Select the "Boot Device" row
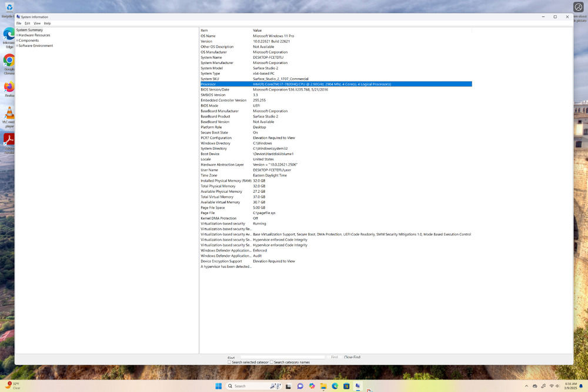 (336, 154)
